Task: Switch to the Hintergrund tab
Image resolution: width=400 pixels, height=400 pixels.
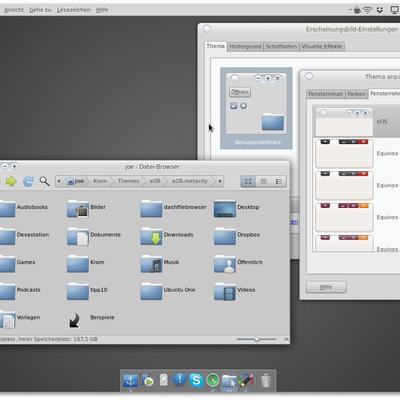Action: (x=245, y=47)
